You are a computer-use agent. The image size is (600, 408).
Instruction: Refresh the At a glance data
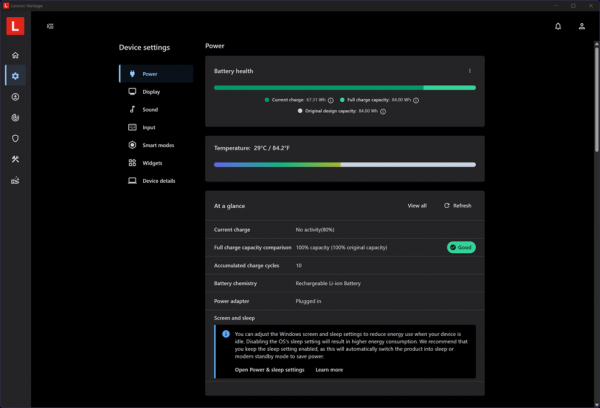coord(457,206)
